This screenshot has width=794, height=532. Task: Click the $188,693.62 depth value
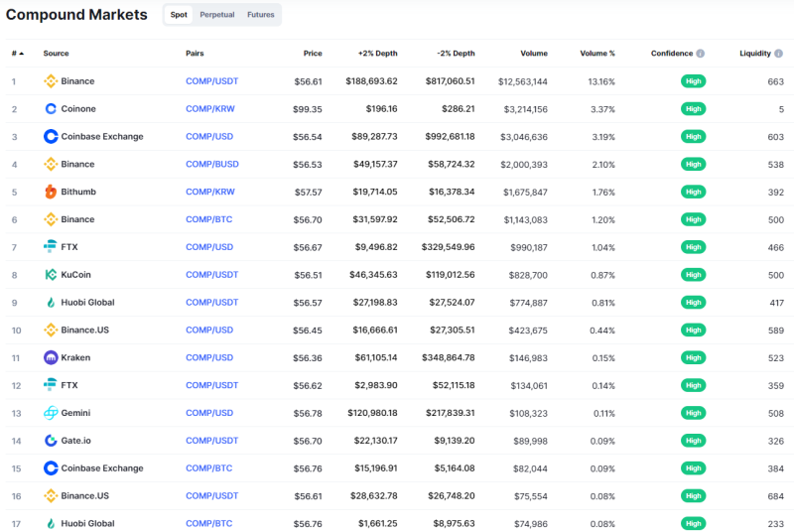click(371, 81)
